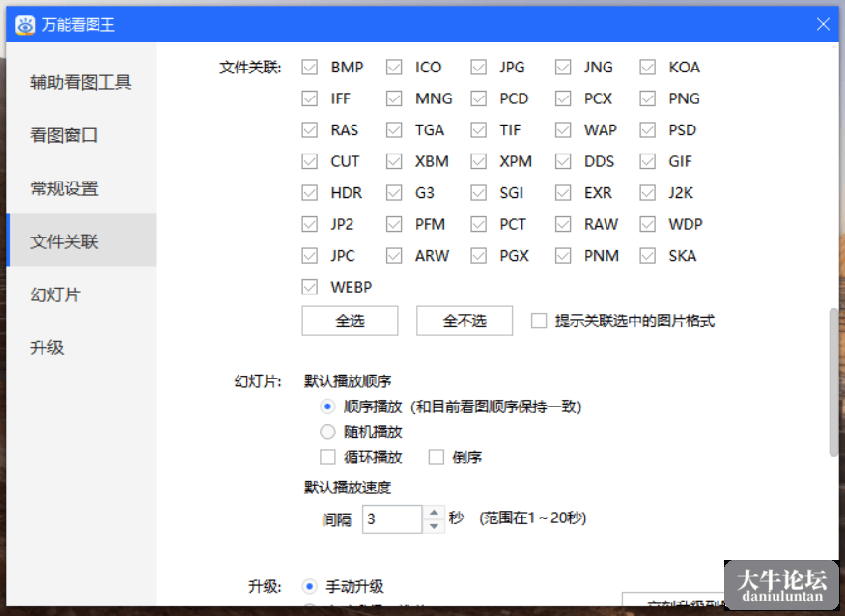Close the settings window
845x616 pixels.
[x=823, y=24]
